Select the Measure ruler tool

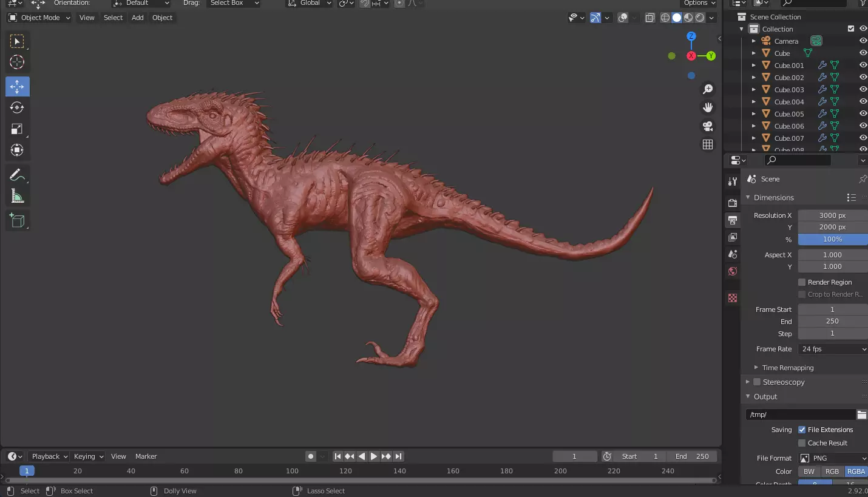[17, 196]
